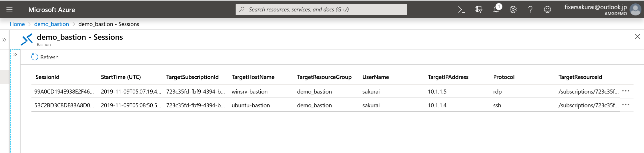Send feedback via the smiley icon

tap(547, 9)
